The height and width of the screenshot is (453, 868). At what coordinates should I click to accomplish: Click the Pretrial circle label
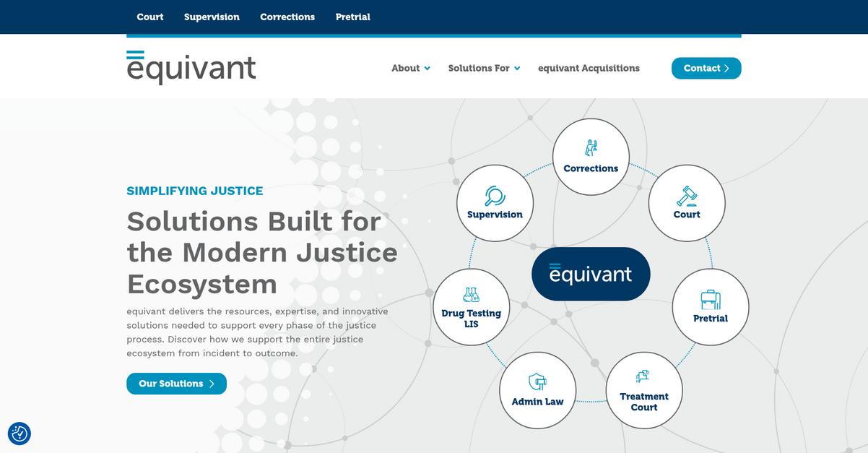pyautogui.click(x=711, y=319)
